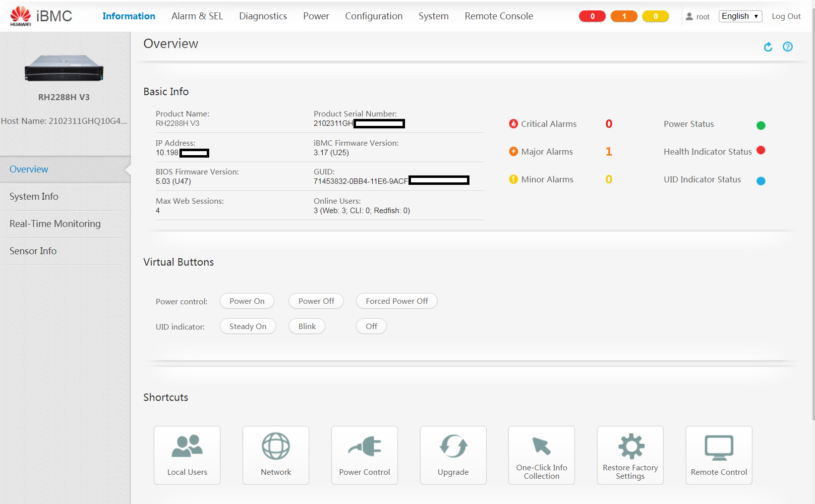815x504 pixels.
Task: Click the Forced Power Off button
Action: point(397,301)
